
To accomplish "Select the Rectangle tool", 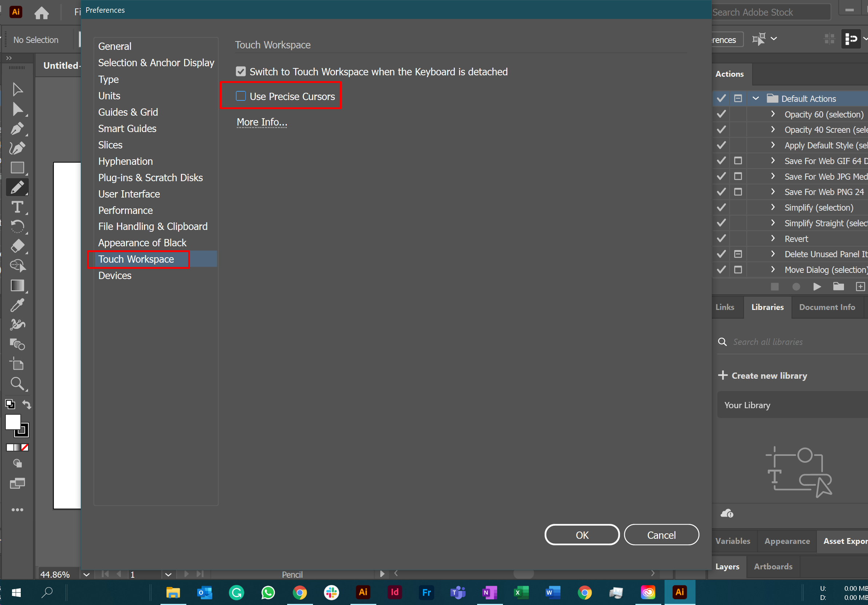I will [17, 168].
